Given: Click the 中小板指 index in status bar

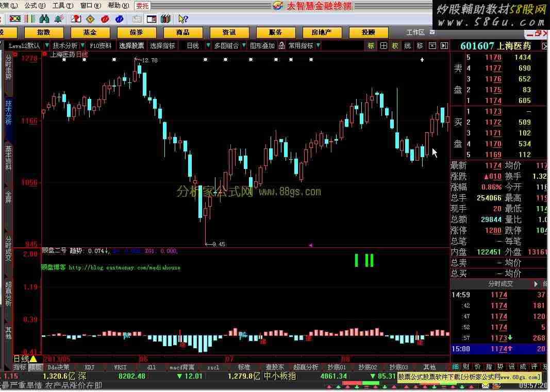Looking at the screenshot, I should [x=279, y=376].
